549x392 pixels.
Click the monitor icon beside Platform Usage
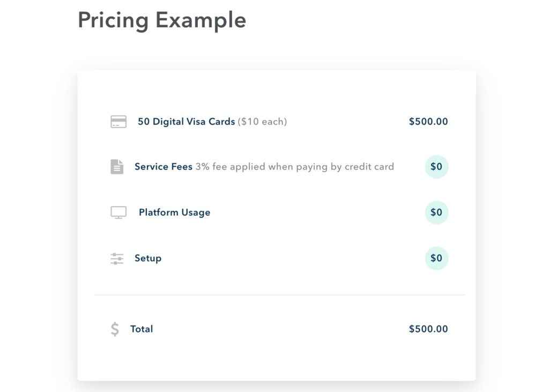tap(118, 212)
